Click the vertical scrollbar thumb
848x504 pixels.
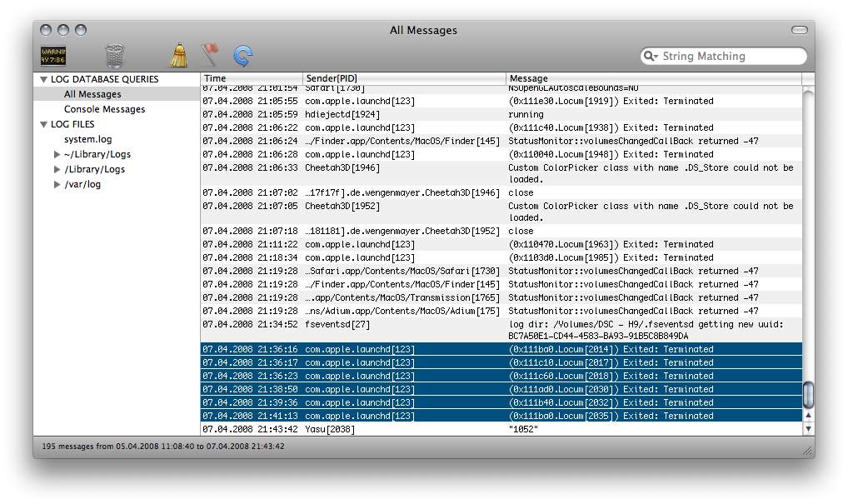[x=808, y=396]
